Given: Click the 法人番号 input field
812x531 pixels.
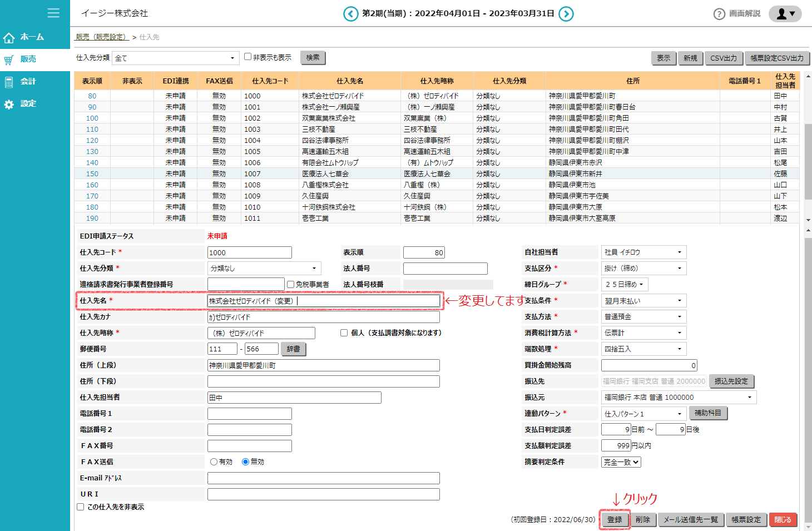Looking at the screenshot, I should (x=445, y=269).
